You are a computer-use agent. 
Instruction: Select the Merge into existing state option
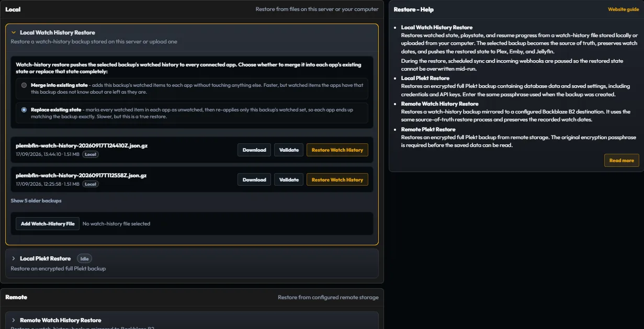[24, 85]
